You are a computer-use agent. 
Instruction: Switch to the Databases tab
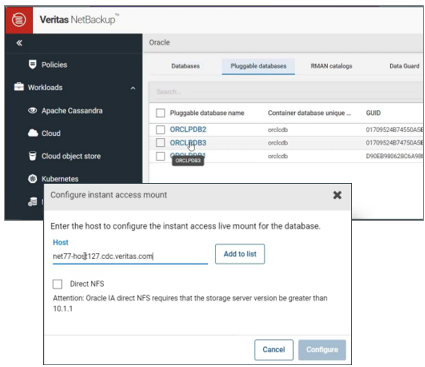[185, 66]
